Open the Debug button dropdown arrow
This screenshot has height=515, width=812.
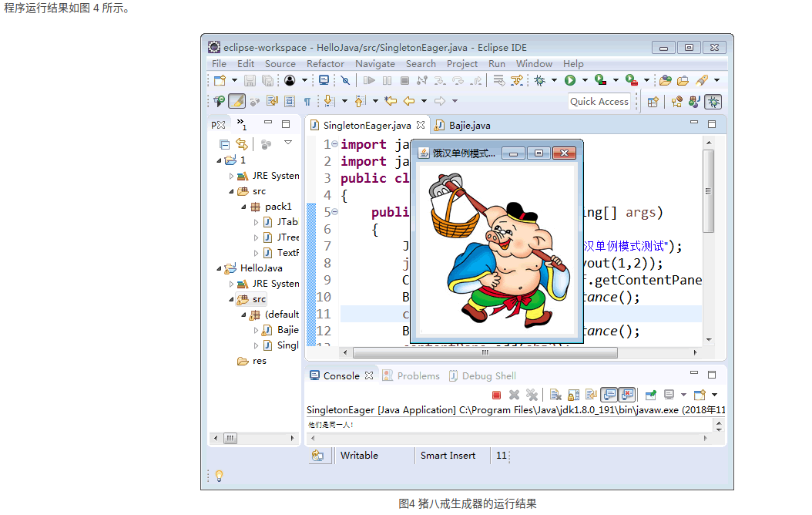coord(554,80)
